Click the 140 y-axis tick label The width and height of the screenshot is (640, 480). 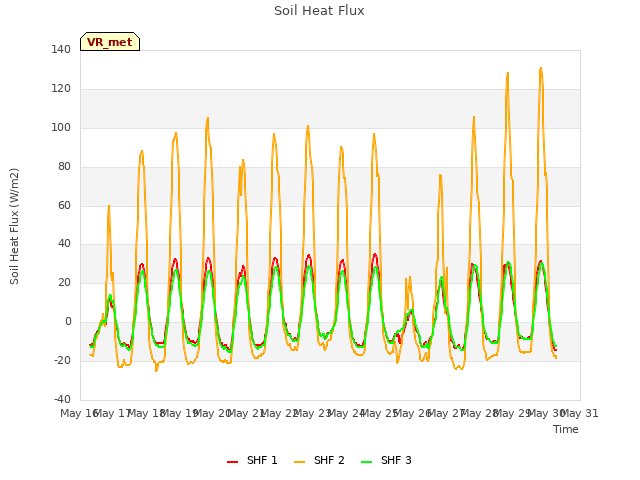point(61,50)
